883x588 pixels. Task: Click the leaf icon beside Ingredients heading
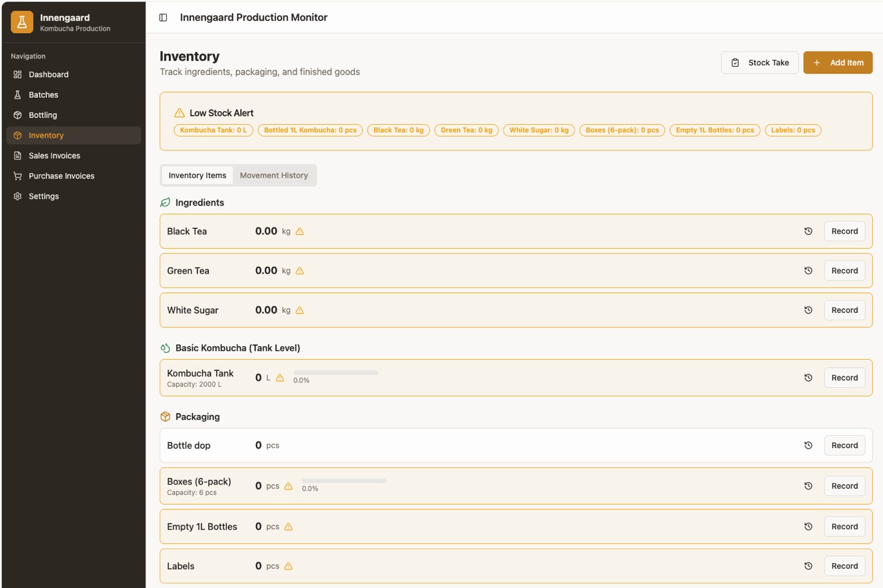(x=165, y=202)
